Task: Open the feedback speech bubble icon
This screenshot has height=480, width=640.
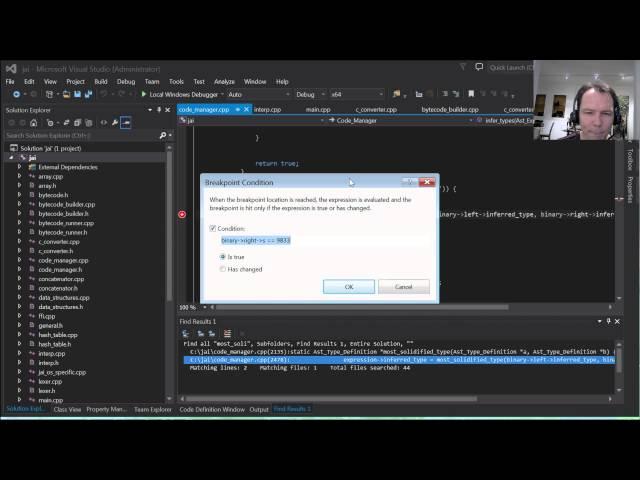Action: [479, 67]
